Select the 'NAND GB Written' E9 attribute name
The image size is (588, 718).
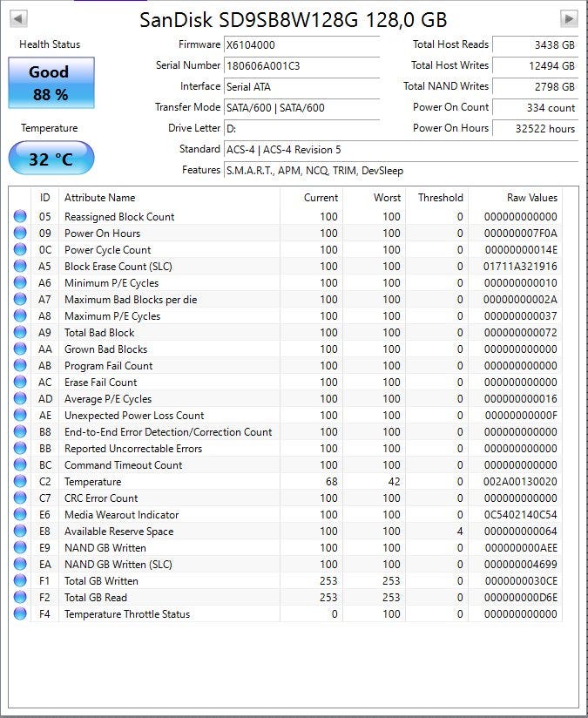click(x=105, y=548)
